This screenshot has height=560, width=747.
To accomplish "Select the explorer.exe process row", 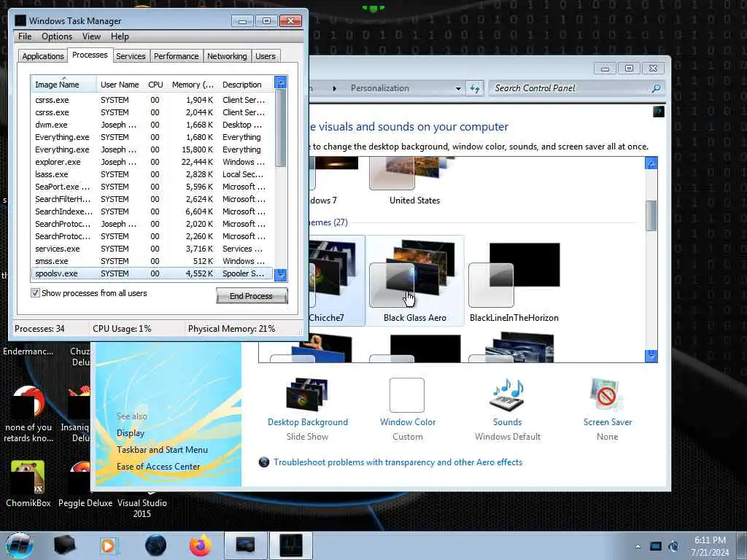I will pyautogui.click(x=152, y=162).
